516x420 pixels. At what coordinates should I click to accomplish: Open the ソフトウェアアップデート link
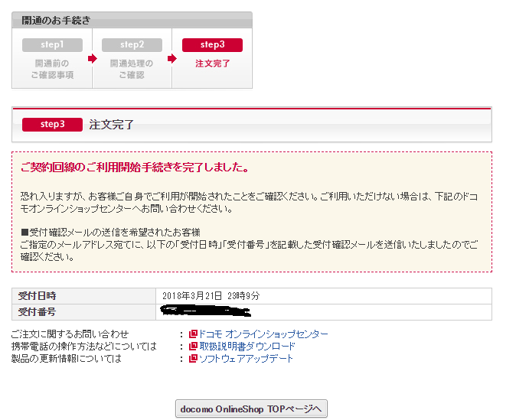(x=246, y=359)
